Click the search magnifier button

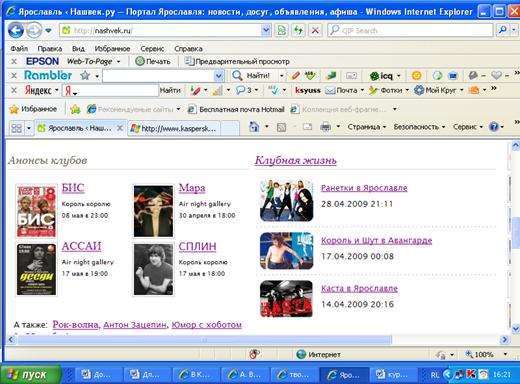tap(502, 30)
